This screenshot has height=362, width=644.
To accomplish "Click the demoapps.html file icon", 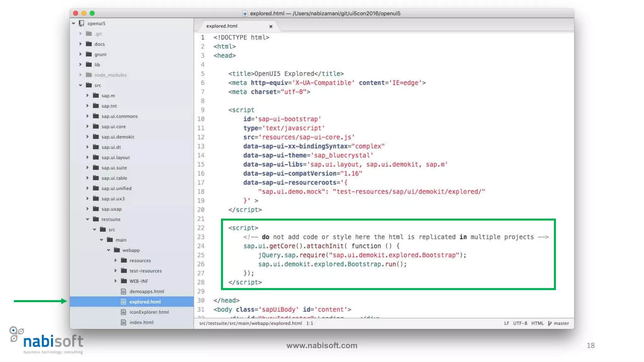I will (124, 291).
